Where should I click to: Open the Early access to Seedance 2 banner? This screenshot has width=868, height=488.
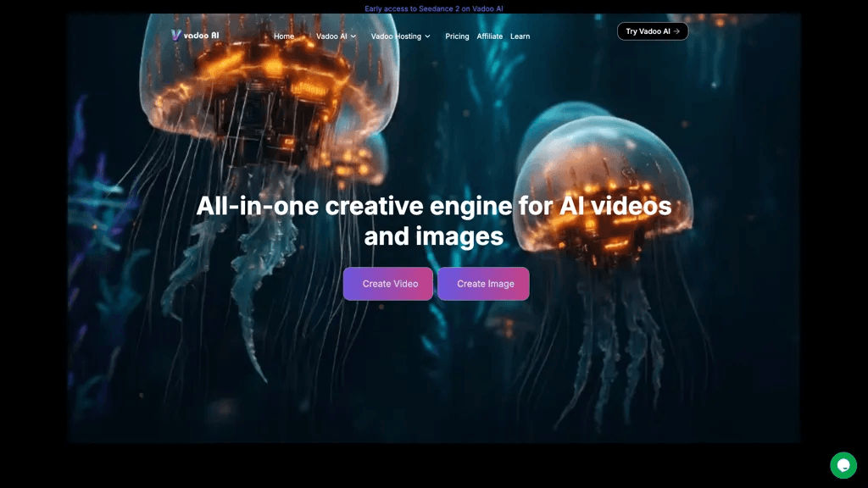tap(434, 8)
